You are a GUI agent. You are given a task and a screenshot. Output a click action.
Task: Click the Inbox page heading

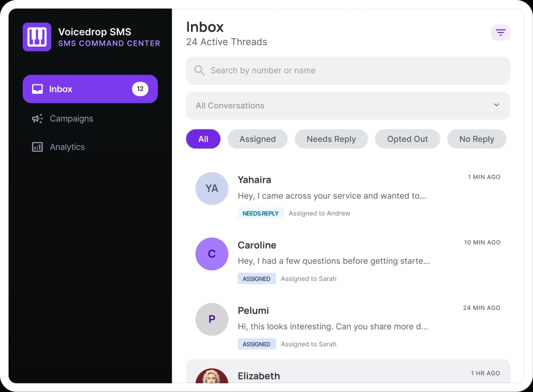point(205,27)
